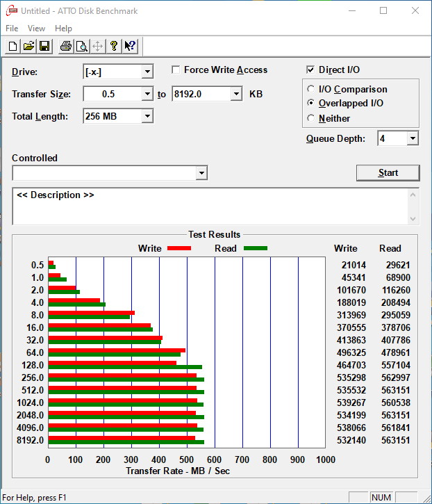The image size is (432, 504).
Task: Open the Total Length 256 MB dropdown
Action: tap(147, 116)
